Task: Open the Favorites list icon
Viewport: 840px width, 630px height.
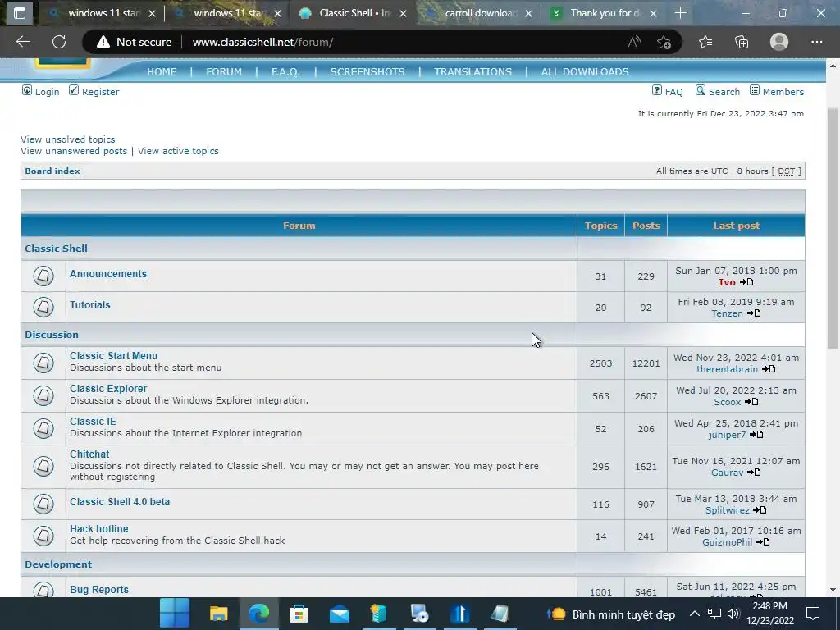Action: point(705,42)
